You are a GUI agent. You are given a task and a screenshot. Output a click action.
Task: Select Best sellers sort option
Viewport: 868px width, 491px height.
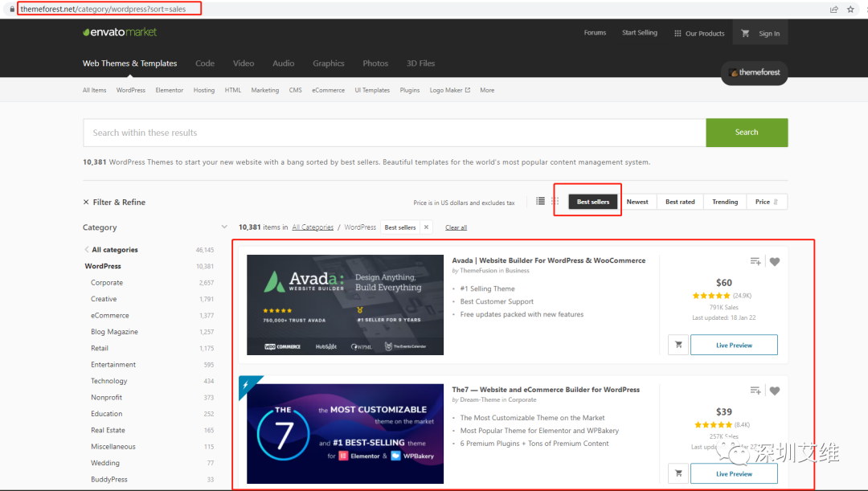click(x=593, y=202)
